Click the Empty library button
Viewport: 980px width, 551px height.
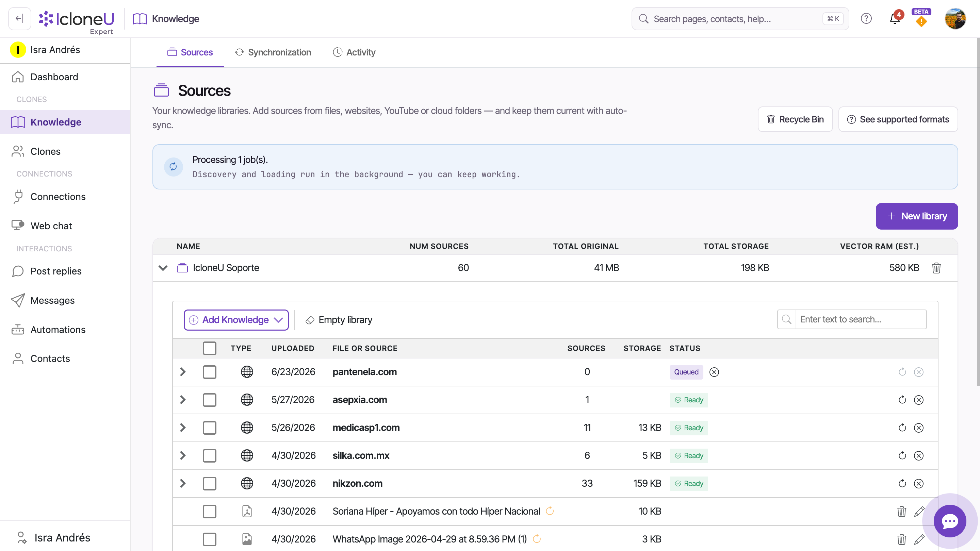pos(339,320)
